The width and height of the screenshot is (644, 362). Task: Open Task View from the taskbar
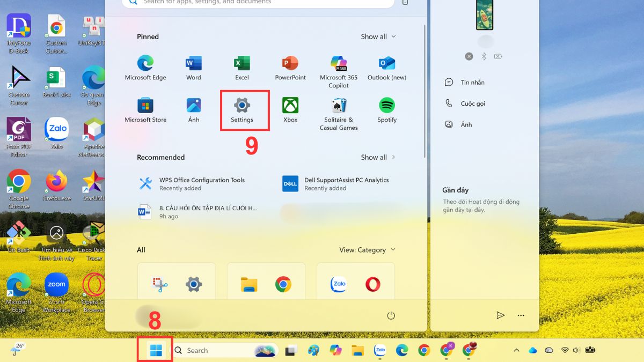(x=291, y=351)
